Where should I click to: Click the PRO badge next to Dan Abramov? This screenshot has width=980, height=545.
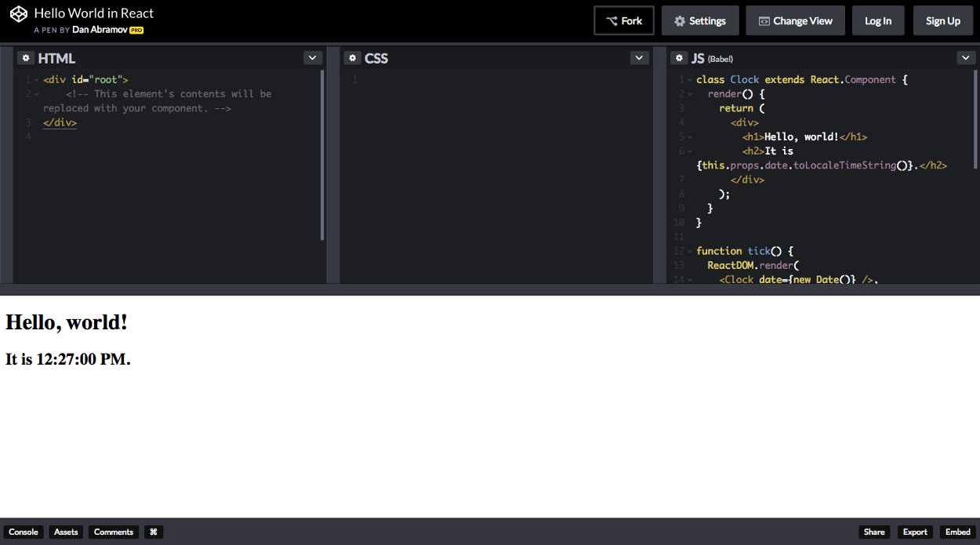coord(136,31)
